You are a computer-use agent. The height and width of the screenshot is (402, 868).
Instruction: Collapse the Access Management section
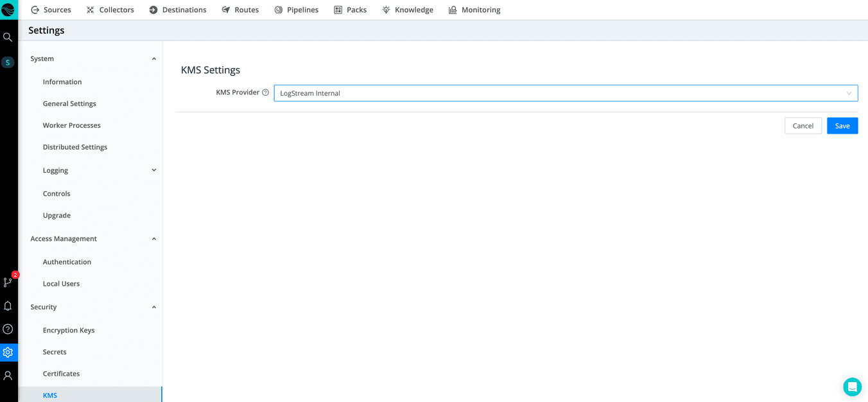coord(153,239)
